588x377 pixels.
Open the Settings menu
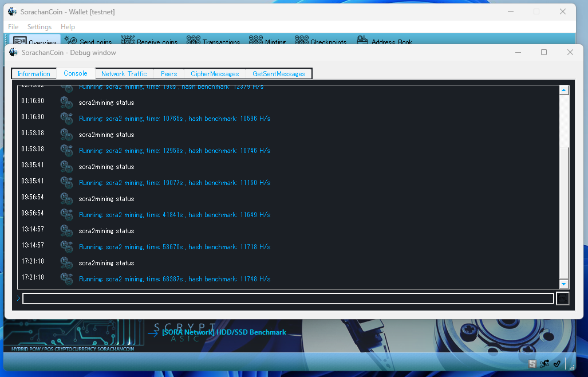[40, 27]
